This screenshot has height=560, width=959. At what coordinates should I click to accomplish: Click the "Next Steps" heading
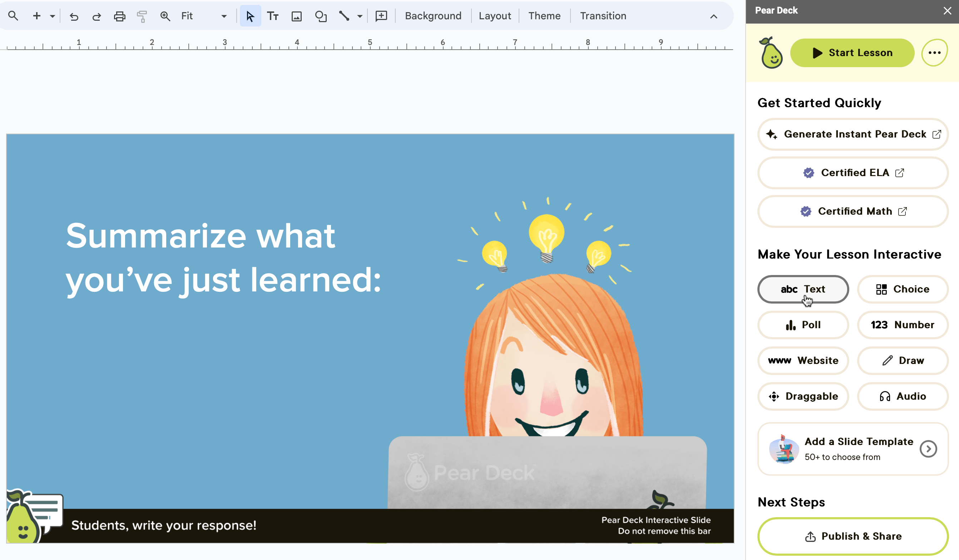(791, 502)
